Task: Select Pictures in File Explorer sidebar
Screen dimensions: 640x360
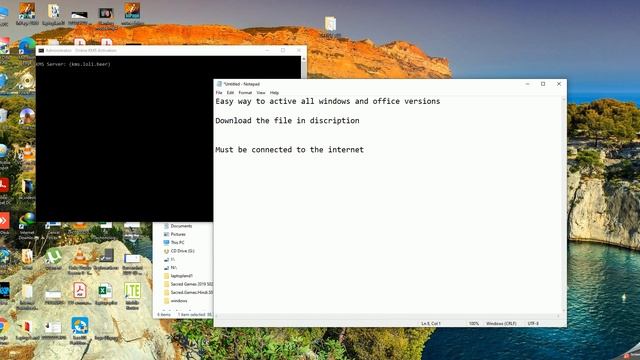Action: coord(178,234)
